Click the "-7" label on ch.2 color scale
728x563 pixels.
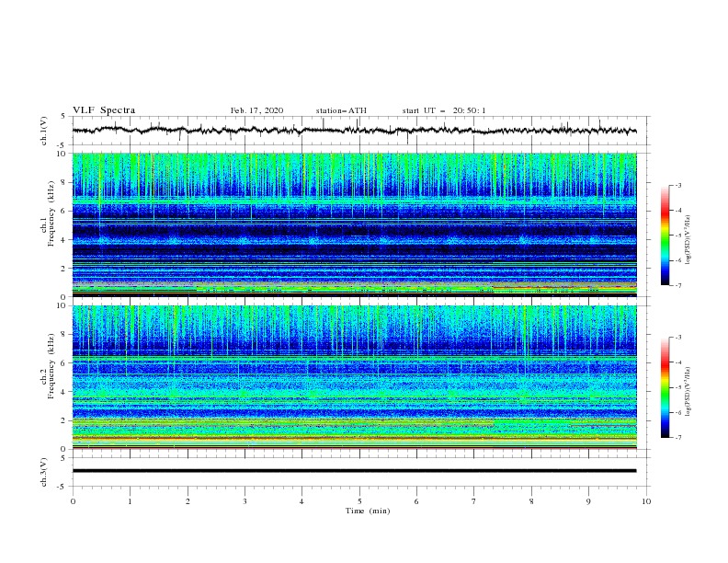(x=677, y=438)
